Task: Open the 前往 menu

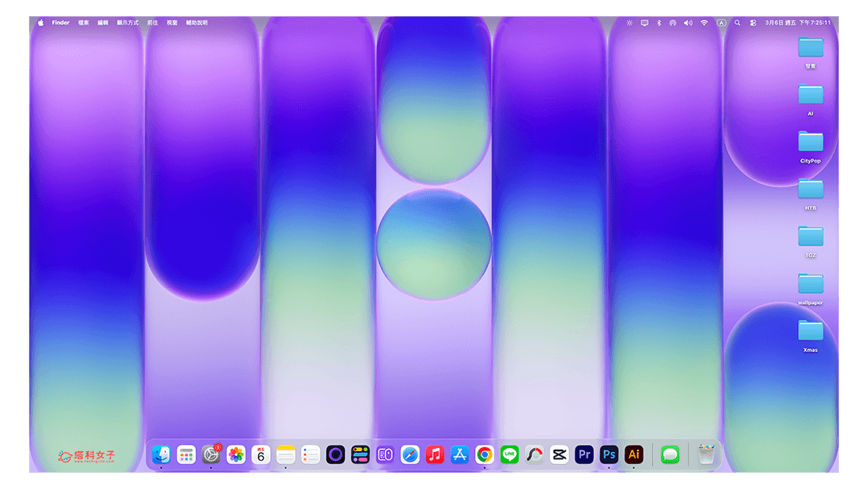Action: 152,23
